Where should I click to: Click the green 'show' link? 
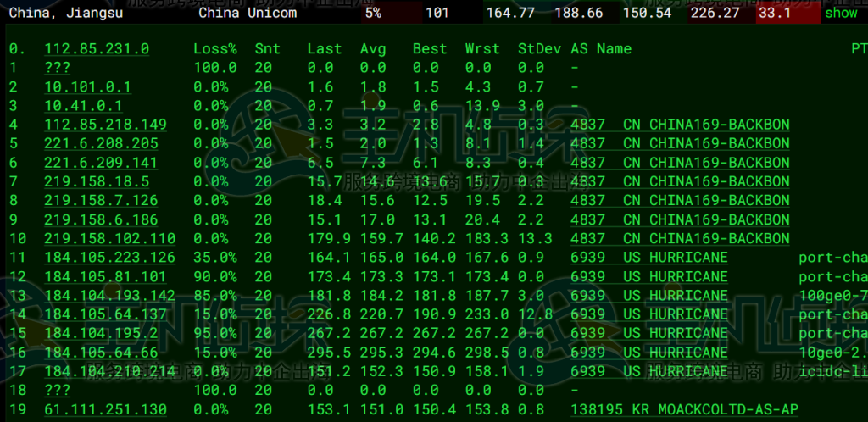pyautogui.click(x=840, y=14)
